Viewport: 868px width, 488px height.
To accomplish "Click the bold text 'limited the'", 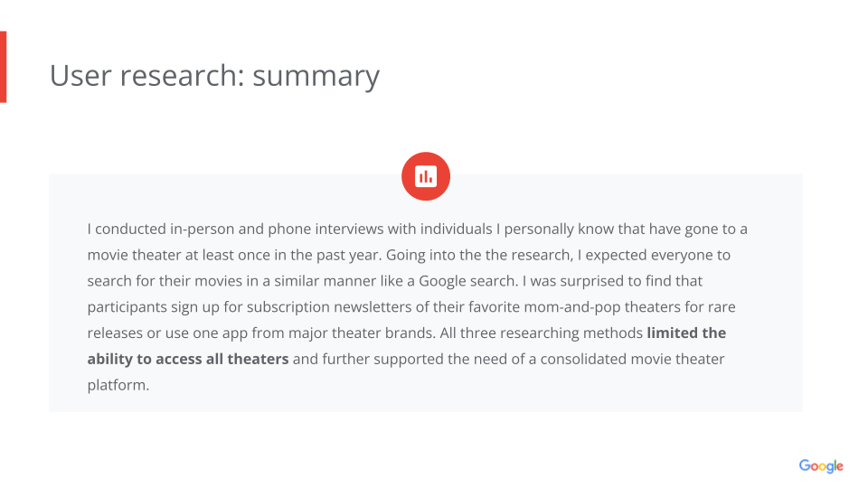I will 686,333.
